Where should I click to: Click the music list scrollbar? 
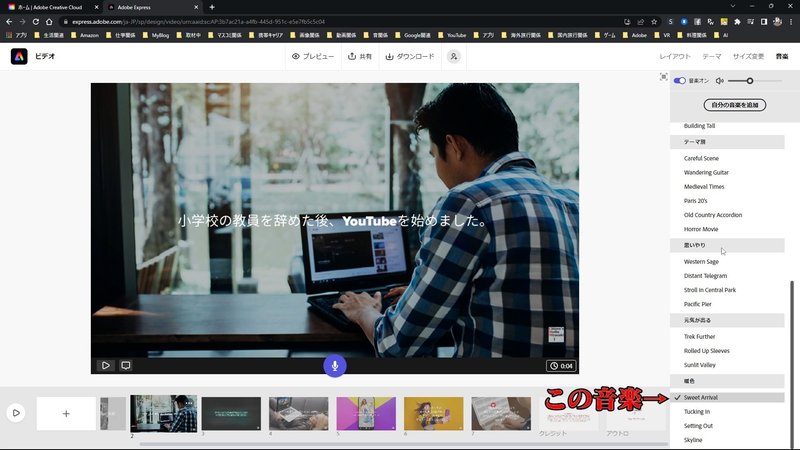pos(792,365)
